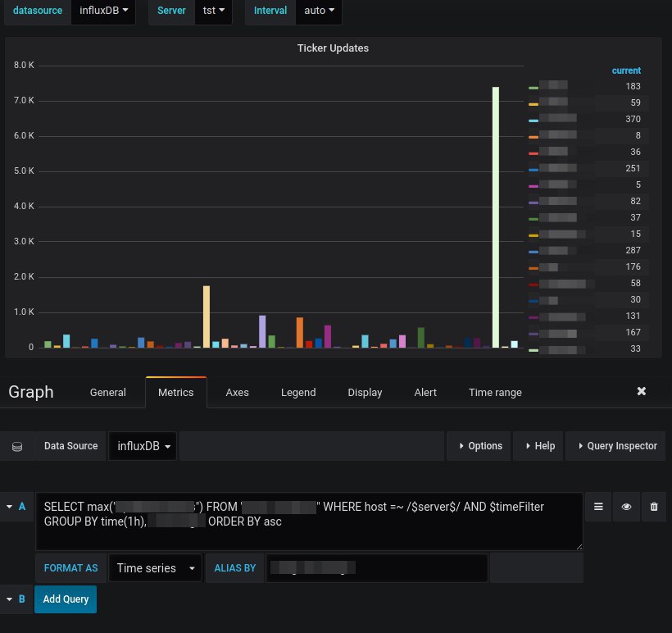The height and width of the screenshot is (633, 672).
Task: Click the tall beige bar near 1.7K
Action: click(x=207, y=316)
